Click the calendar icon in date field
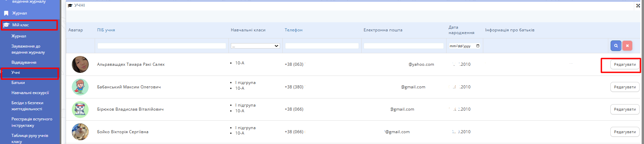This screenshot has height=144, width=644. point(478,46)
